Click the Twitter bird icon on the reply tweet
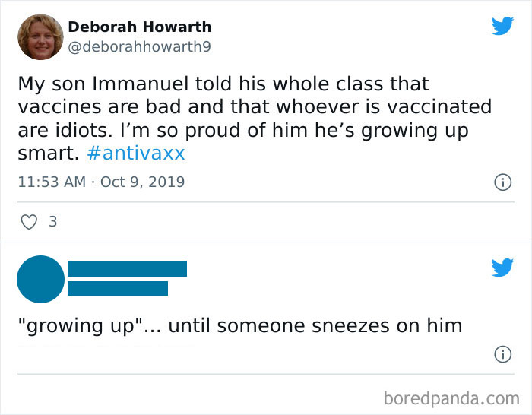 502,267
